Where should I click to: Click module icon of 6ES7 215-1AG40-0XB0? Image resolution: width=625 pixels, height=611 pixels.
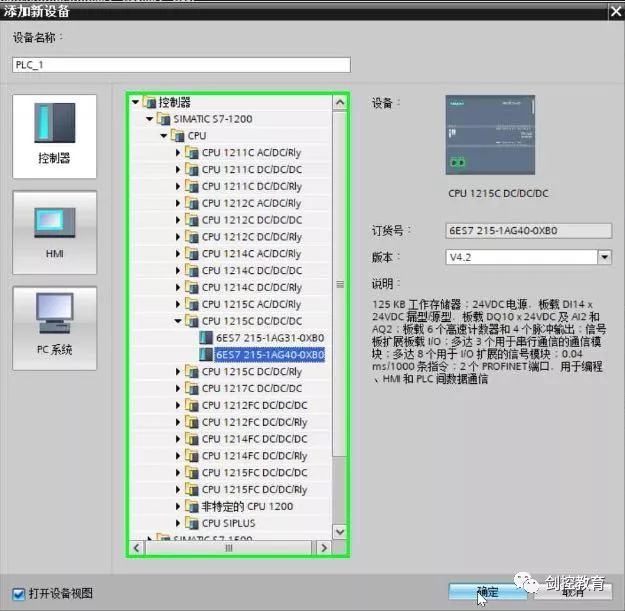coord(206,354)
